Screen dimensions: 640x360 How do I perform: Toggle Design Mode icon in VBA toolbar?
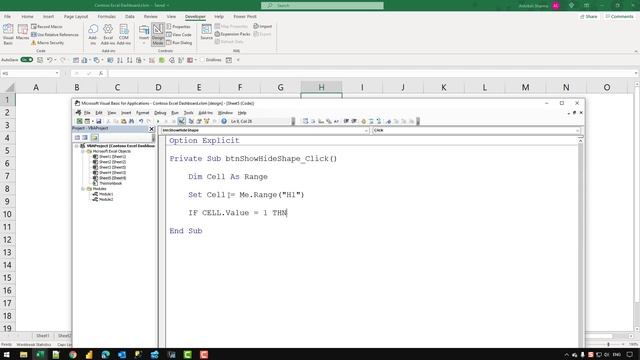(182, 121)
